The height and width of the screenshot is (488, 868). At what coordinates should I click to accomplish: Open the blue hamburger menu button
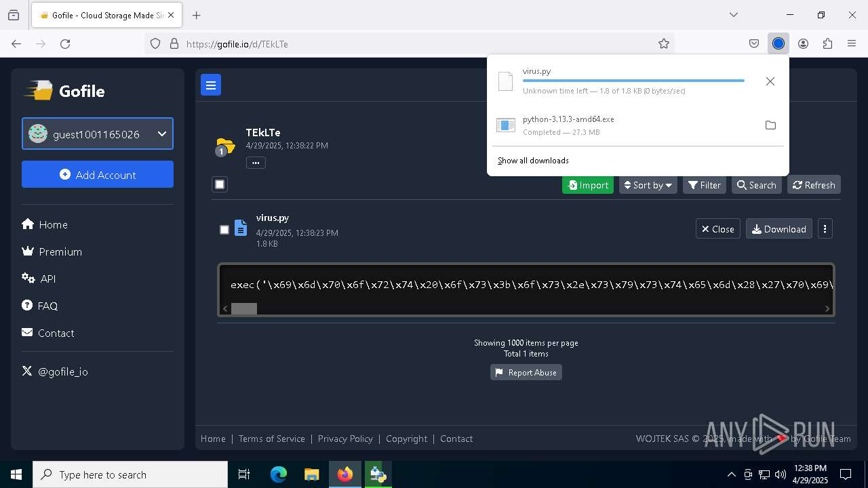(x=211, y=85)
